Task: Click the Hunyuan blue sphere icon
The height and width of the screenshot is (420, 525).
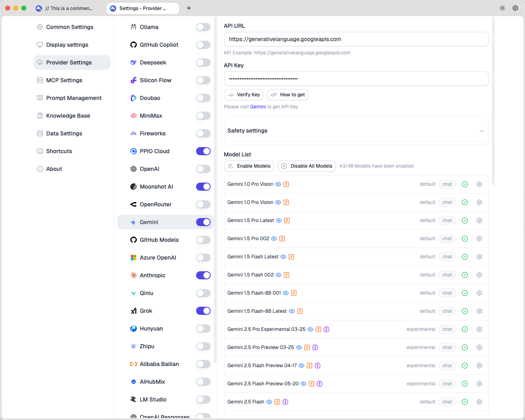Action: [x=134, y=329]
